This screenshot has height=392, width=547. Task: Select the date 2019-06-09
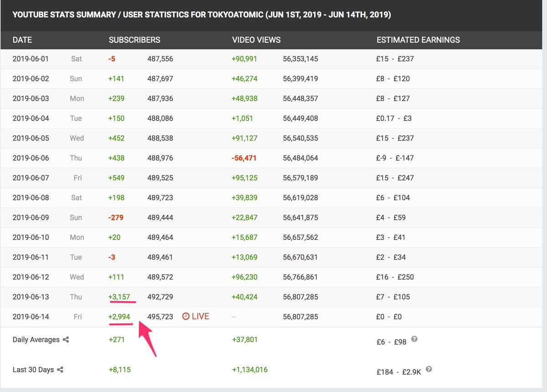pyautogui.click(x=31, y=217)
